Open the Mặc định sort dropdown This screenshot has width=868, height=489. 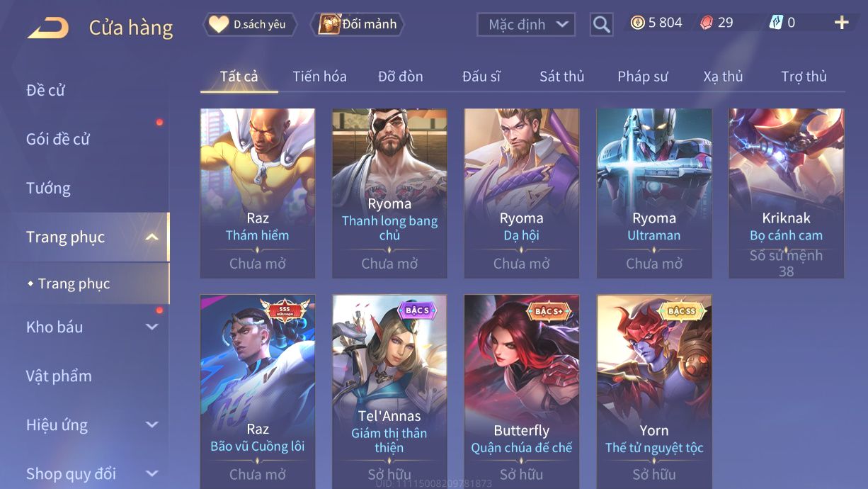(526, 25)
